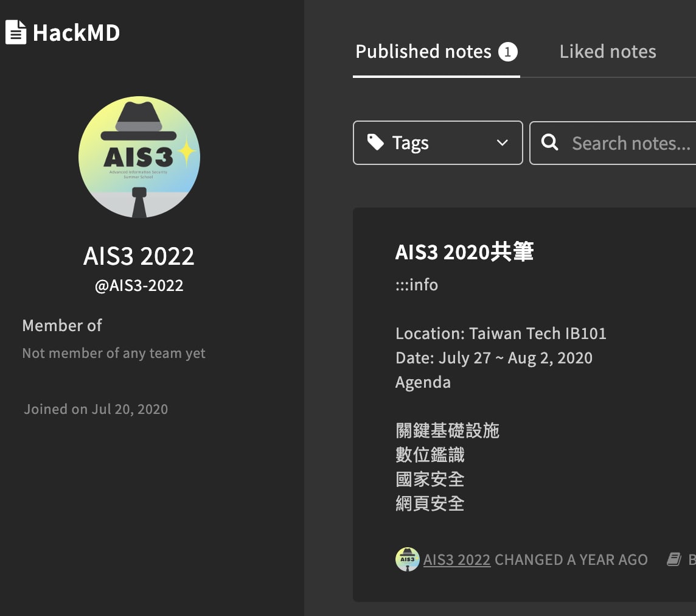The image size is (696, 616).
Task: Expand the Tags dropdown chevron
Action: [x=502, y=143]
